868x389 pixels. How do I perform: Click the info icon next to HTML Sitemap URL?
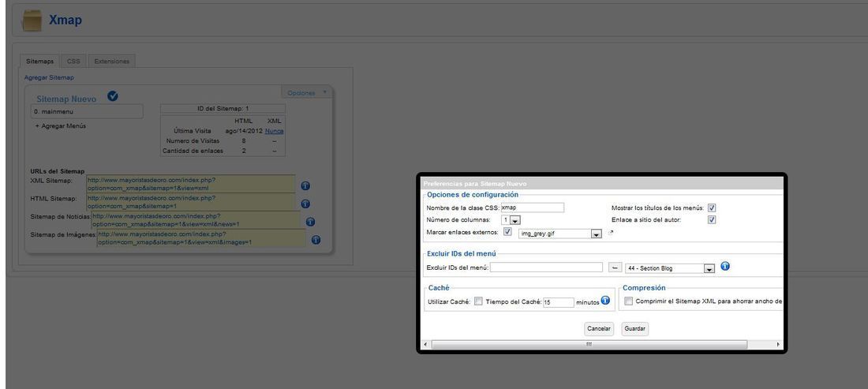305,204
